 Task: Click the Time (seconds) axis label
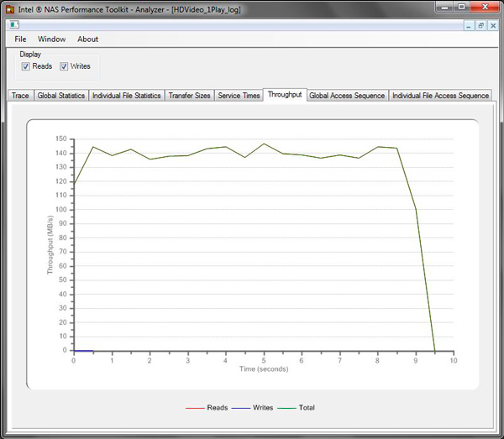[264, 369]
